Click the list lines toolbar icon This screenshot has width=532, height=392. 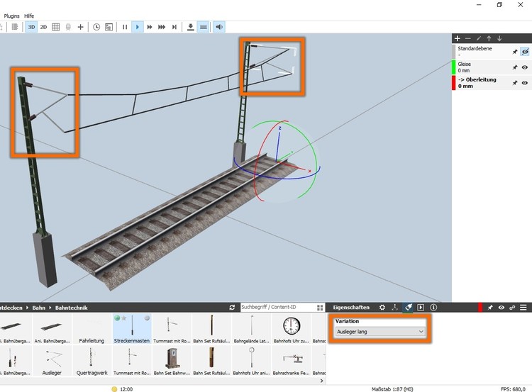[15, 27]
